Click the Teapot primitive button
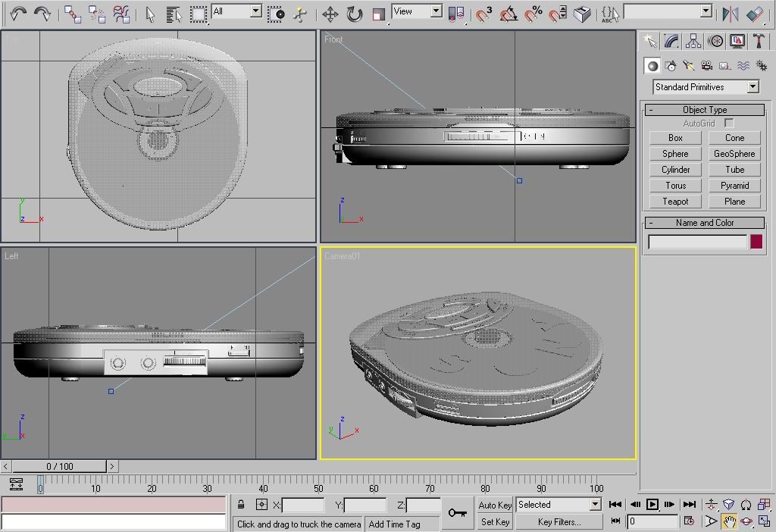The image size is (776, 532). [675, 202]
